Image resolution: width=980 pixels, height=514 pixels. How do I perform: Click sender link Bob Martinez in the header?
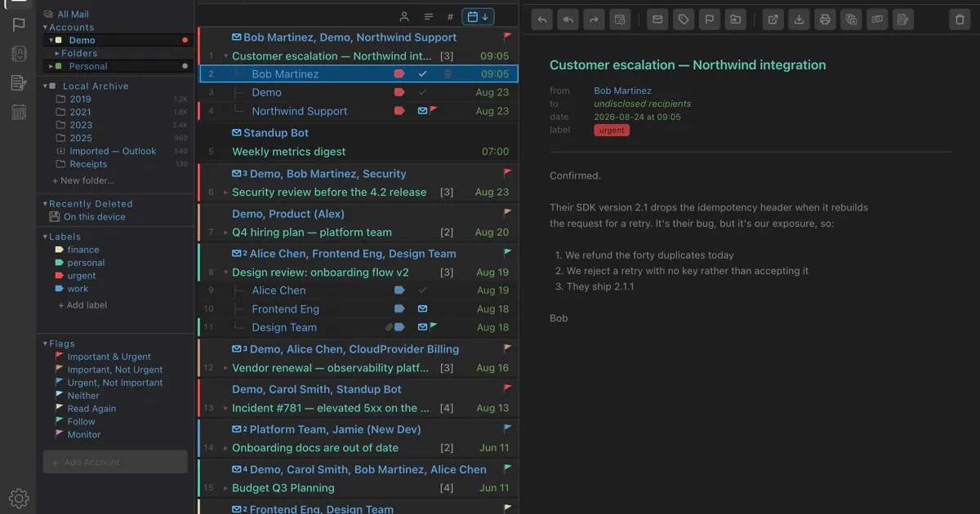(x=622, y=91)
